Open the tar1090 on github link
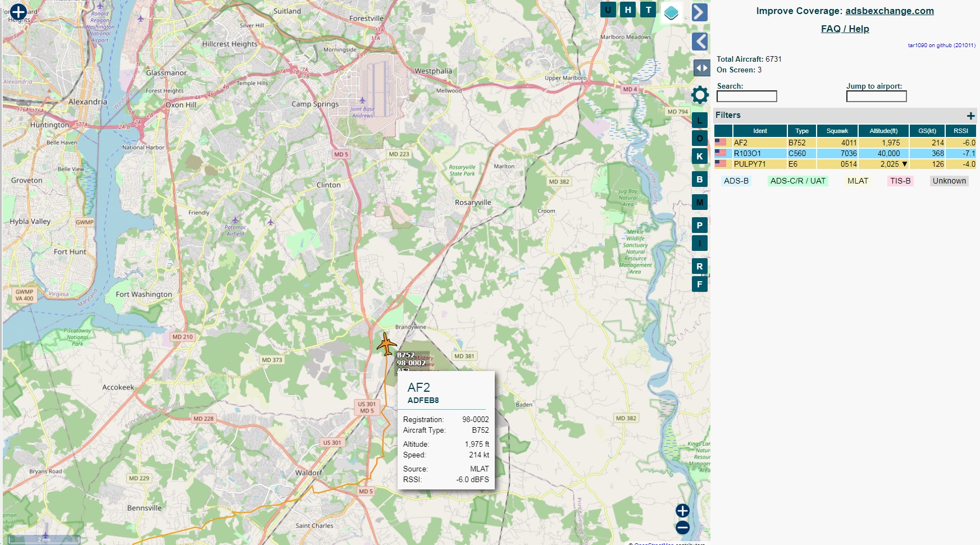Image resolution: width=980 pixels, height=545 pixels. point(941,45)
